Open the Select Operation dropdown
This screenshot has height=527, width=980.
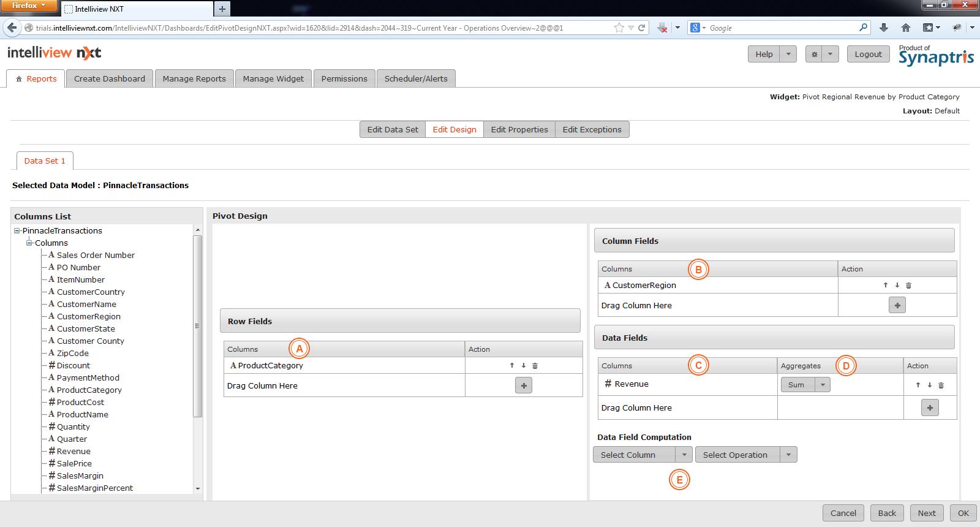pyautogui.click(x=788, y=455)
